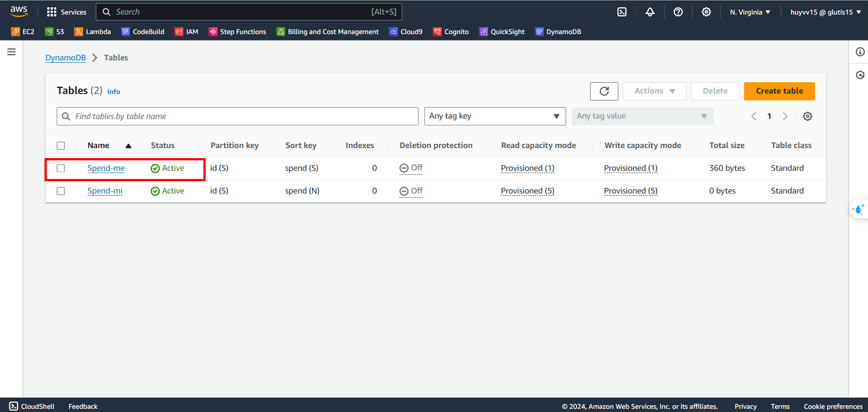The width and height of the screenshot is (868, 412).
Task: Open DynamoDB shortcut in favorites bar
Action: [x=558, y=32]
